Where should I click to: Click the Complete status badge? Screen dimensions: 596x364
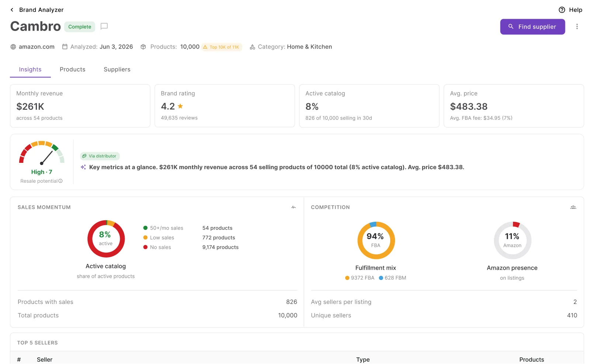click(x=80, y=27)
